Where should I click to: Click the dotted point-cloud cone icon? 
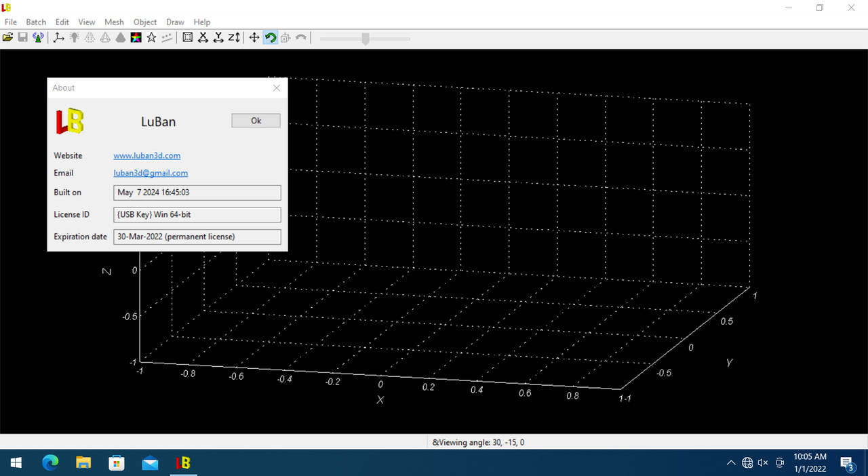point(90,38)
